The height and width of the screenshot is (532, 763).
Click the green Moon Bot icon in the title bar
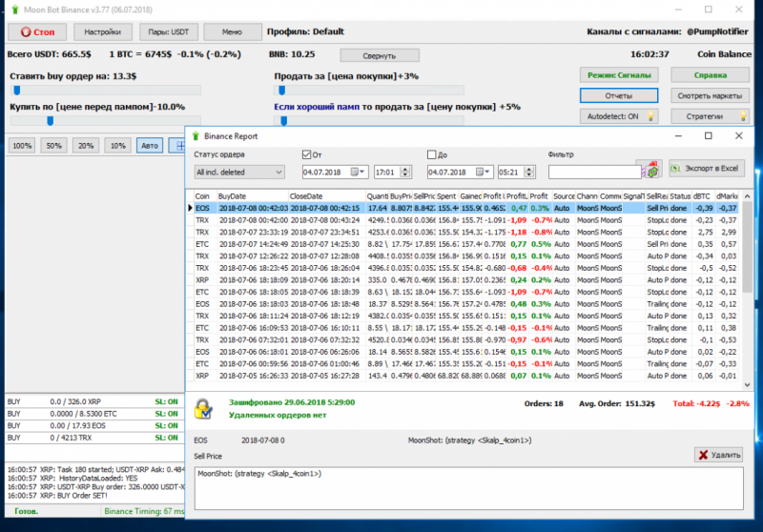click(15, 10)
